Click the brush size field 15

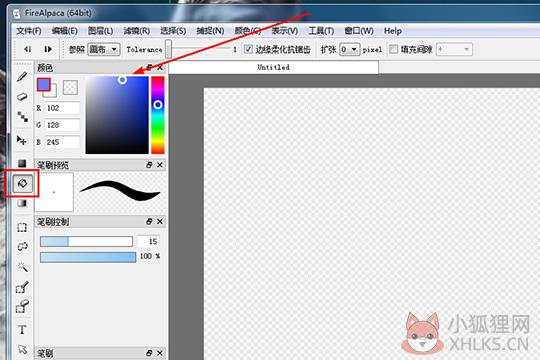148,241
